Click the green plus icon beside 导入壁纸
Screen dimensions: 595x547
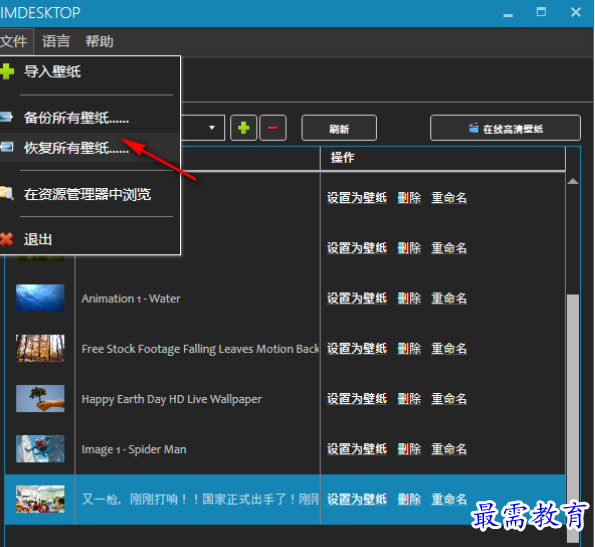[6, 72]
